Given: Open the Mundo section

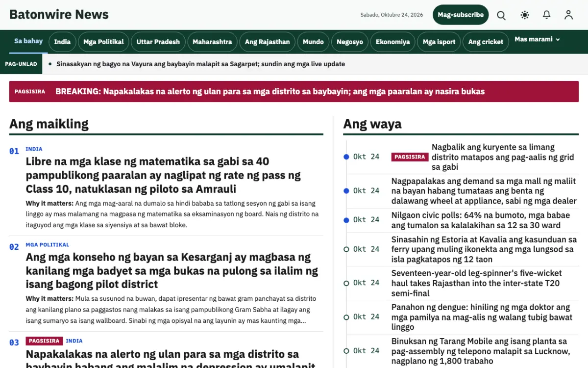Looking at the screenshot, I should pos(313,42).
